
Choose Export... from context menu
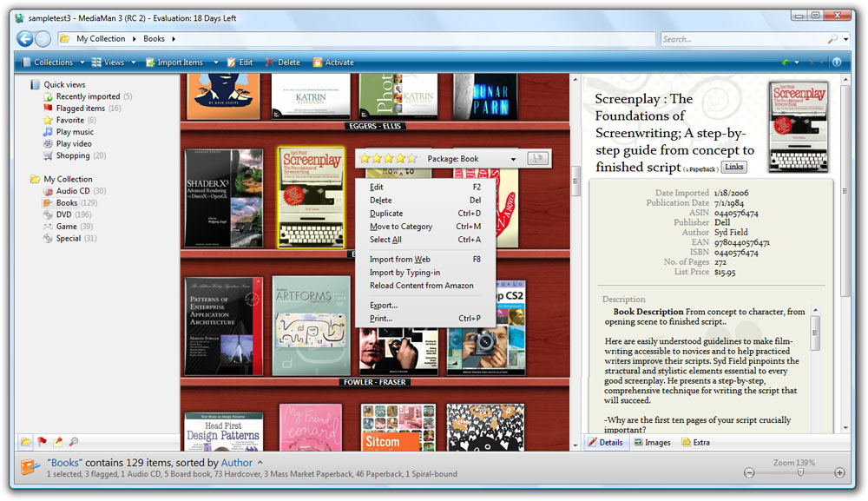click(x=425, y=306)
